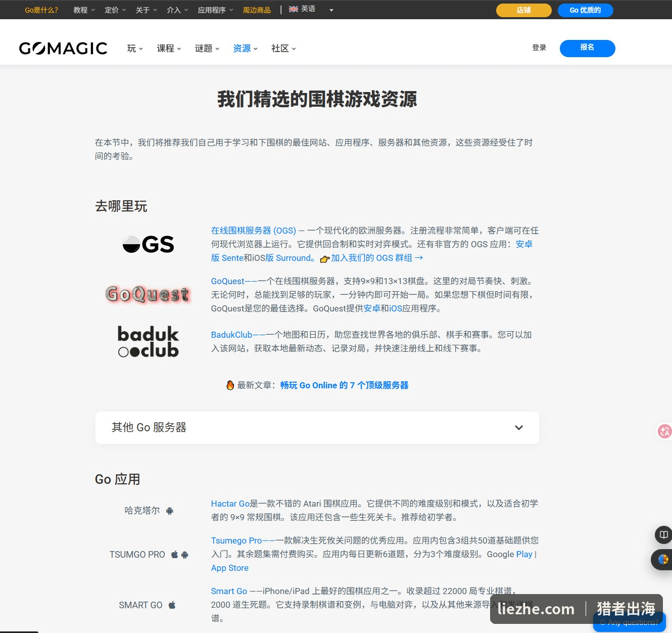Open the Smart Go link
The image size is (672, 633).
coord(229,591)
